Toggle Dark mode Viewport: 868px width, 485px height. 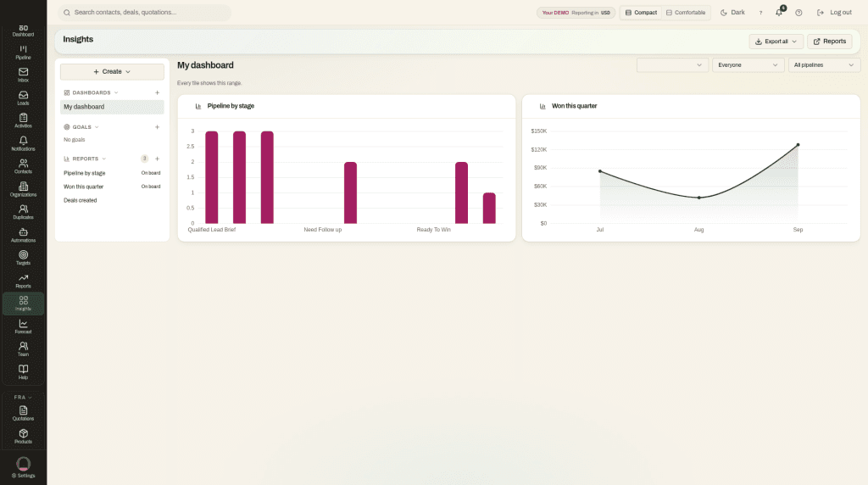[732, 12]
